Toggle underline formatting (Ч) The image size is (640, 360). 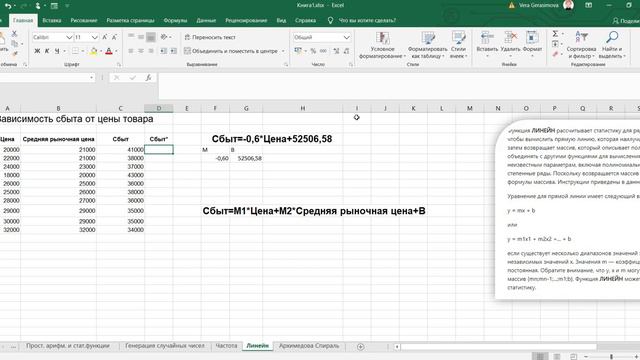[57, 51]
